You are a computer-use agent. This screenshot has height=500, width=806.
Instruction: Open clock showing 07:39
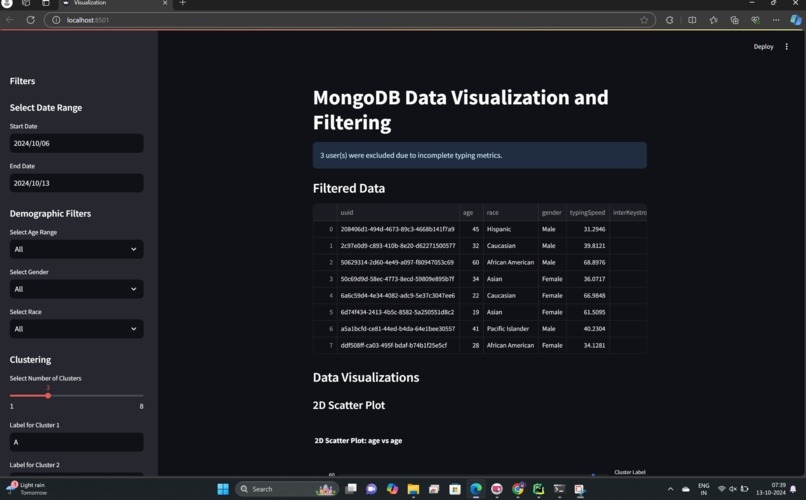(x=771, y=489)
